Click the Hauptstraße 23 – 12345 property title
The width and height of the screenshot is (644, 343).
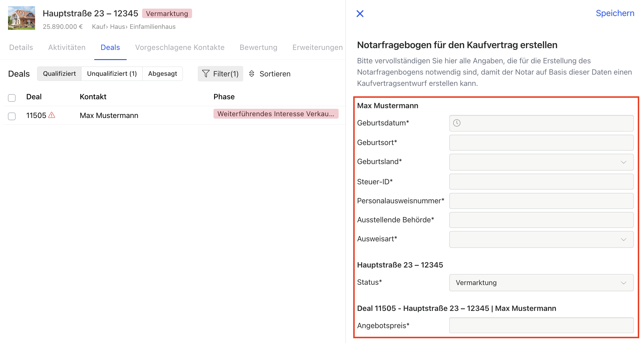90,13
